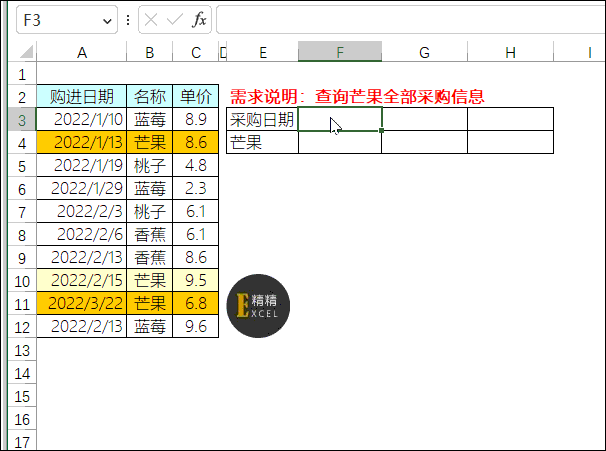Viewport: 606px width, 451px height.
Task: Click 芒果 cell in row 11
Action: click(150, 303)
